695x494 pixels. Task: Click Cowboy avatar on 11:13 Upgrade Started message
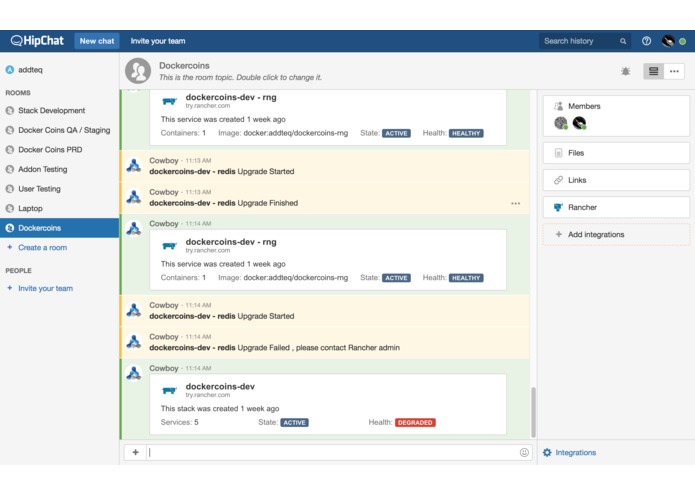pos(134,165)
